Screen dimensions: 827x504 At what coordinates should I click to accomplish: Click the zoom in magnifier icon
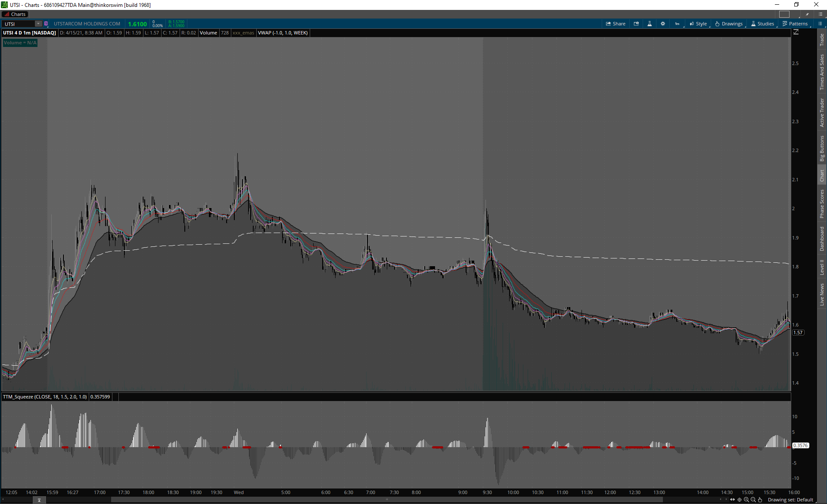click(x=746, y=500)
